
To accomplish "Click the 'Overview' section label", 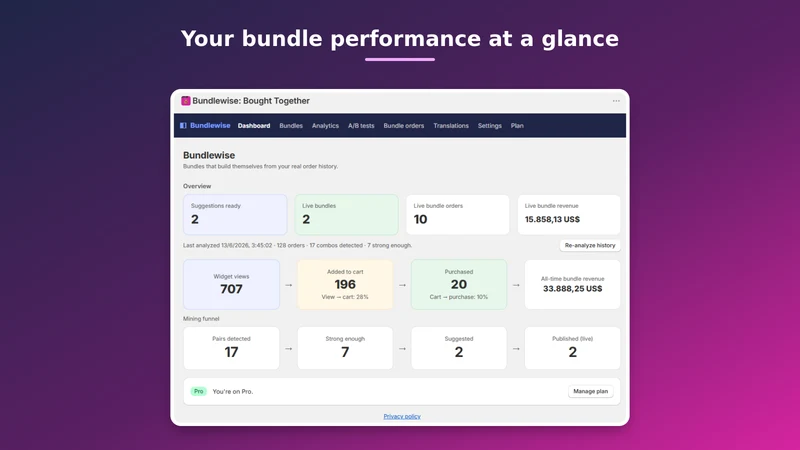I will click(197, 186).
